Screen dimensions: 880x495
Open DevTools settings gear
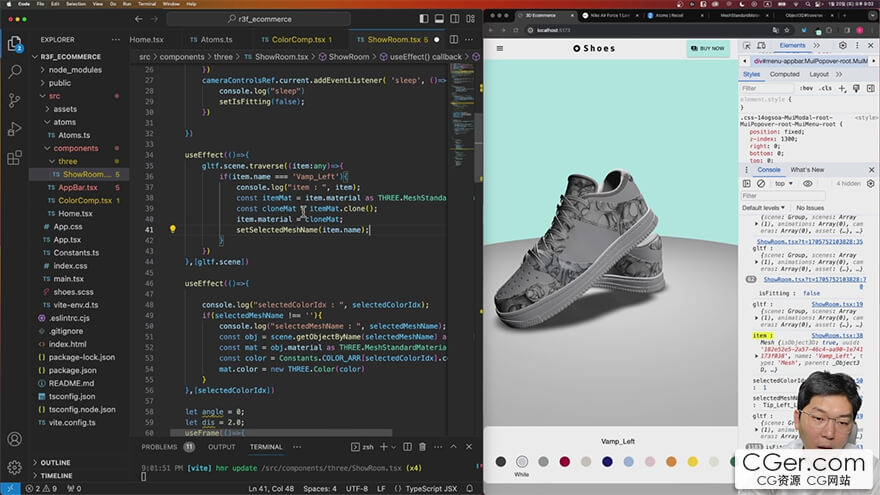(x=842, y=45)
